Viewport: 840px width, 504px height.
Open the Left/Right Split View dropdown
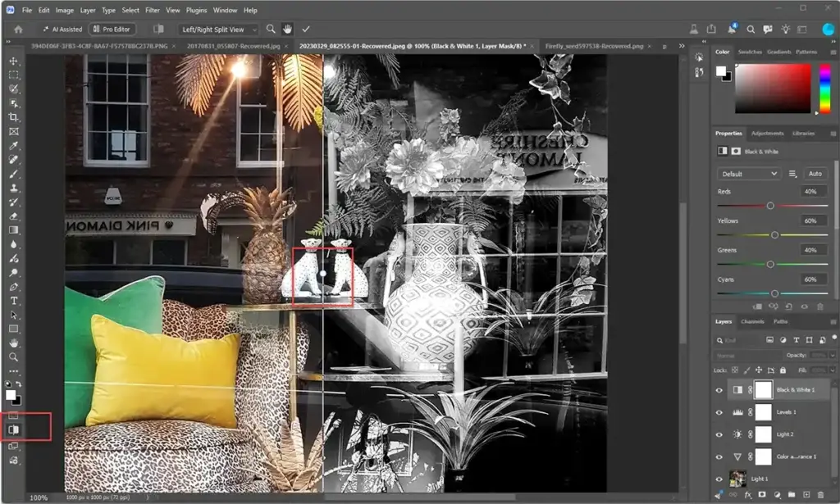tap(218, 30)
